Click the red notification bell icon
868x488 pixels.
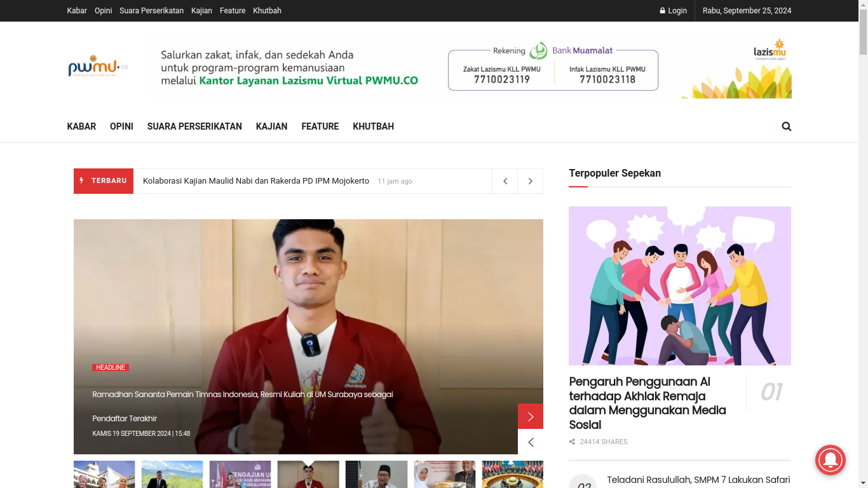[x=830, y=459]
